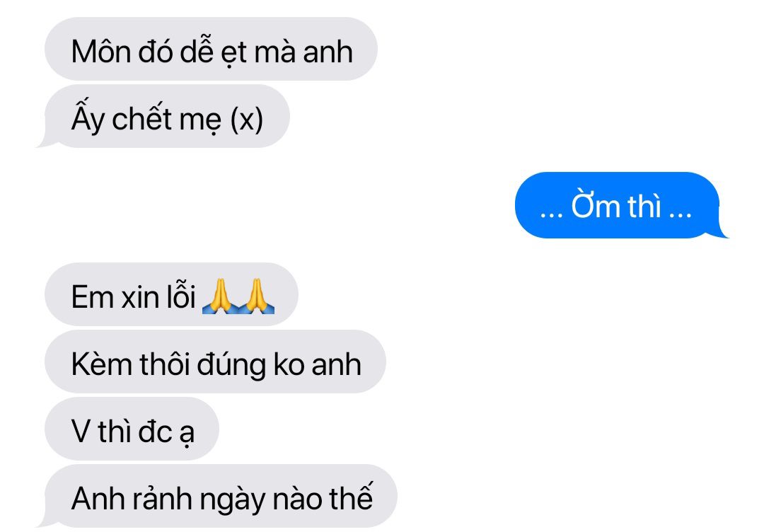Image resolution: width=764 pixels, height=532 pixels.
Task: Tap the first praying hands emoji
Action: click(220, 296)
